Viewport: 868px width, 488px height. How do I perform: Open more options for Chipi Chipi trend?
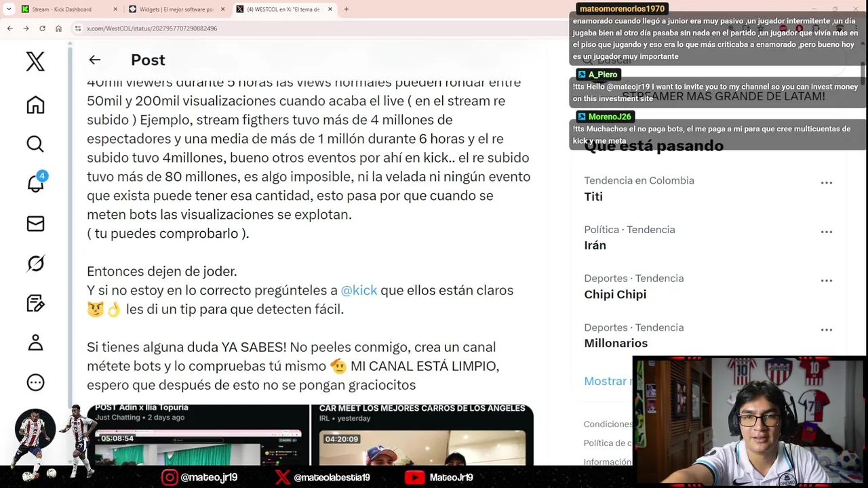(x=826, y=280)
